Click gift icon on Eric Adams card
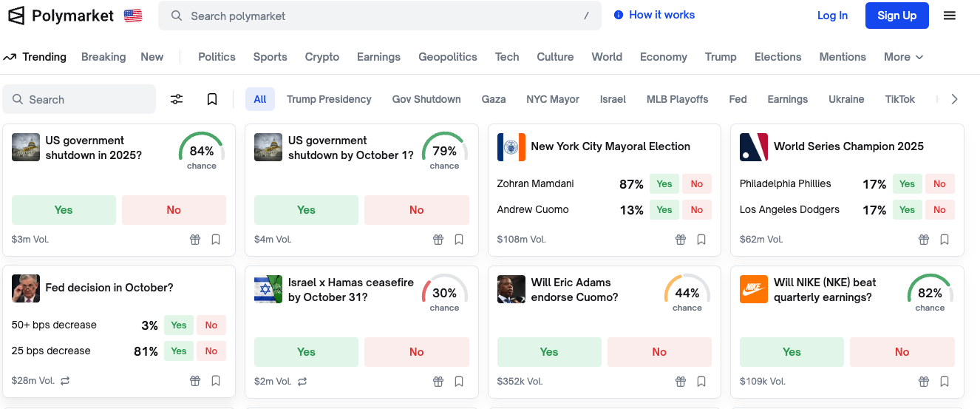 681,381
